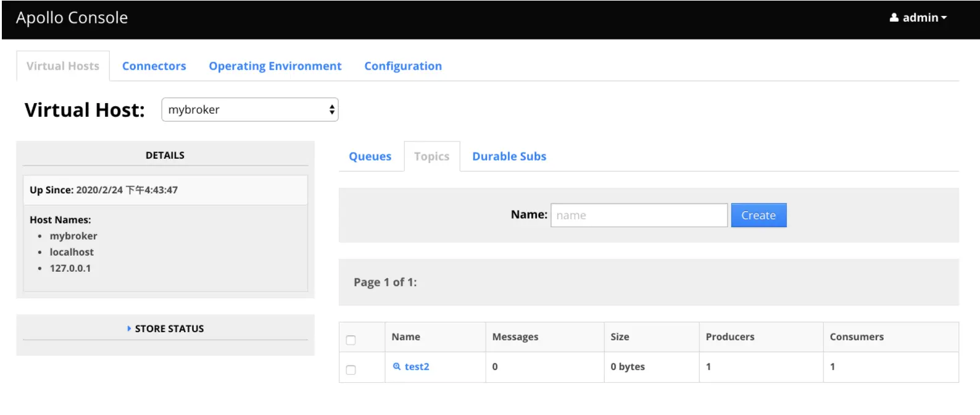Click the Apollo Console brand title

coord(72,18)
